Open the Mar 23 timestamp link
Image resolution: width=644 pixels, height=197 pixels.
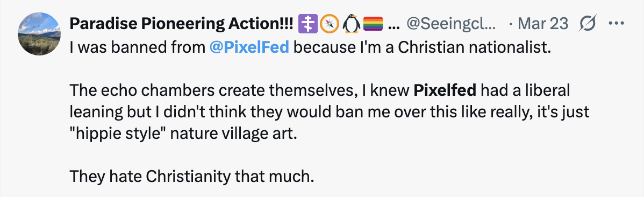[x=543, y=24]
